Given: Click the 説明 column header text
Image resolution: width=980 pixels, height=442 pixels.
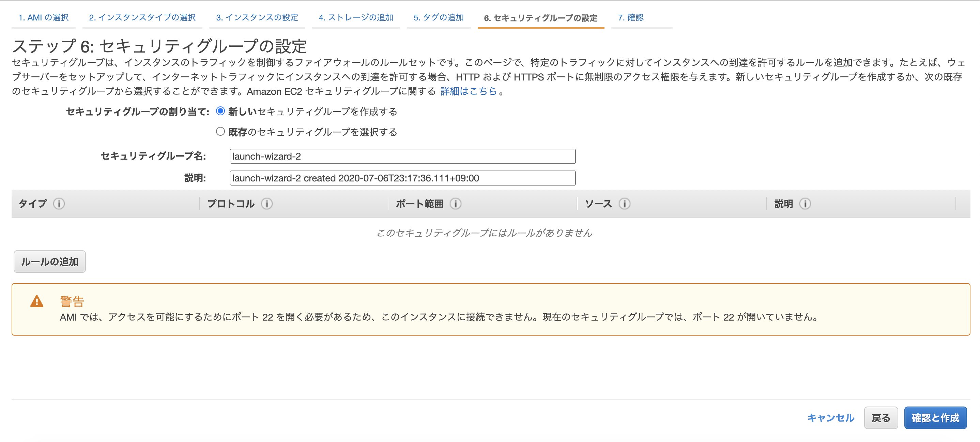Looking at the screenshot, I should 784,204.
